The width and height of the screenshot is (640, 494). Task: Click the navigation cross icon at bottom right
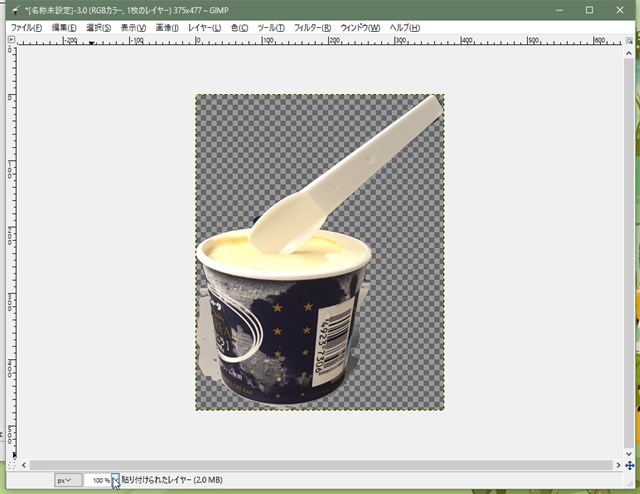coord(629,465)
